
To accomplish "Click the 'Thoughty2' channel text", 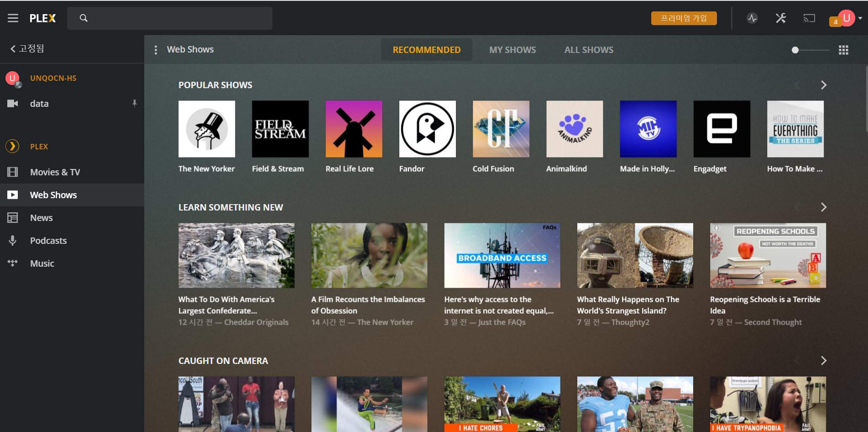I will (630, 322).
